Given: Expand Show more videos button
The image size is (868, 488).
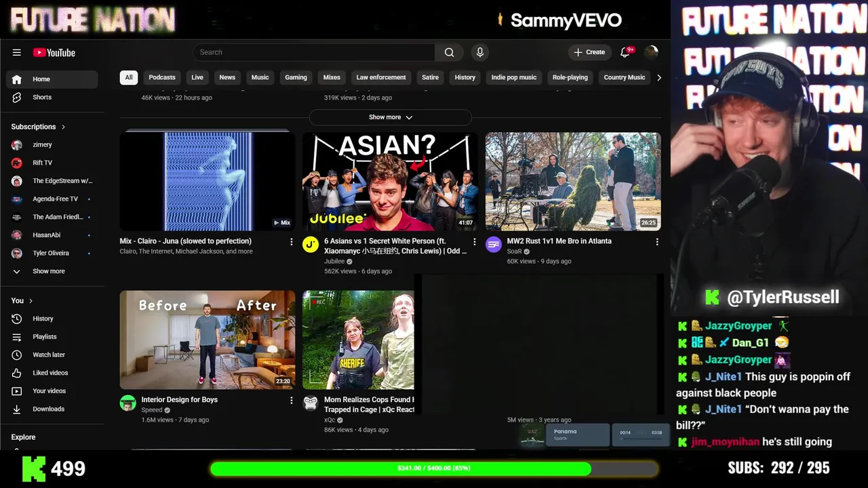Looking at the screenshot, I should [390, 117].
